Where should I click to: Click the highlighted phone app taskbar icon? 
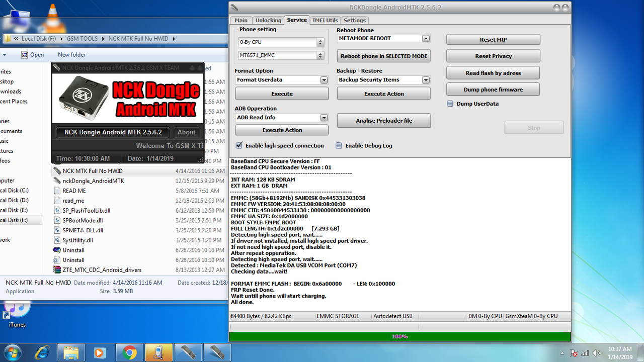point(158,352)
